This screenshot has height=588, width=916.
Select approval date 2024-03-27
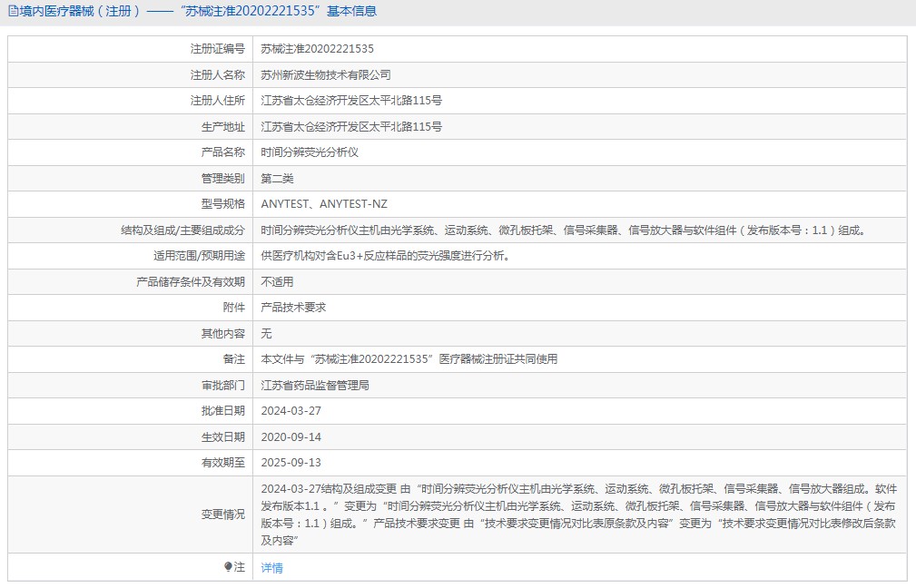[291, 411]
